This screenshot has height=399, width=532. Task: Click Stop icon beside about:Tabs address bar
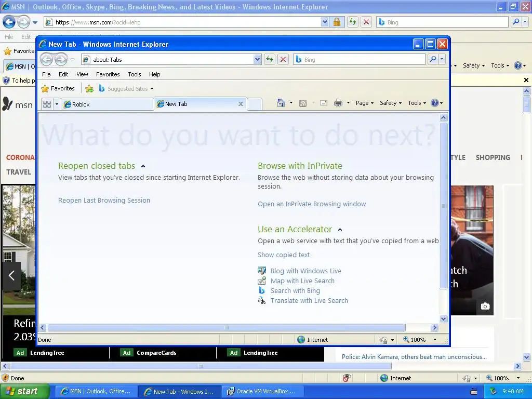click(x=283, y=60)
